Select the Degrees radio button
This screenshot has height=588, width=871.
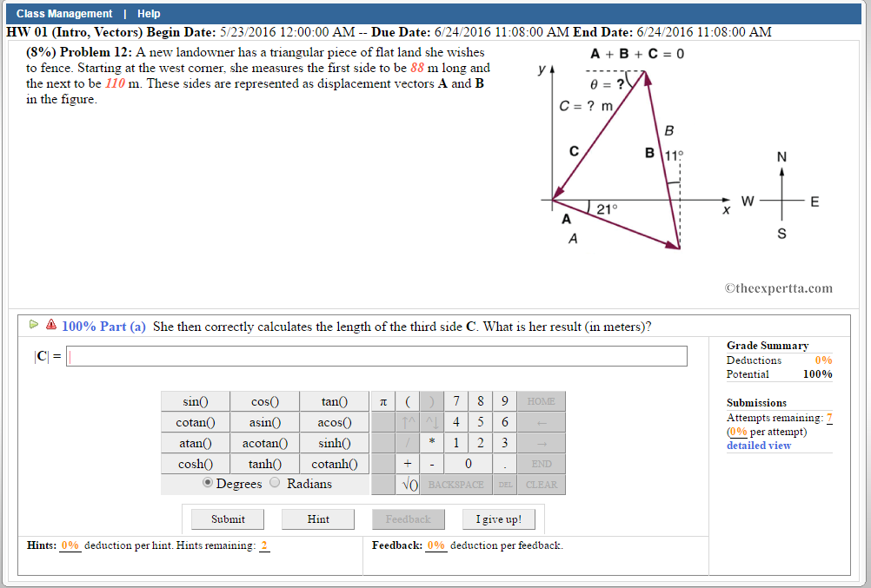pyautogui.click(x=207, y=483)
